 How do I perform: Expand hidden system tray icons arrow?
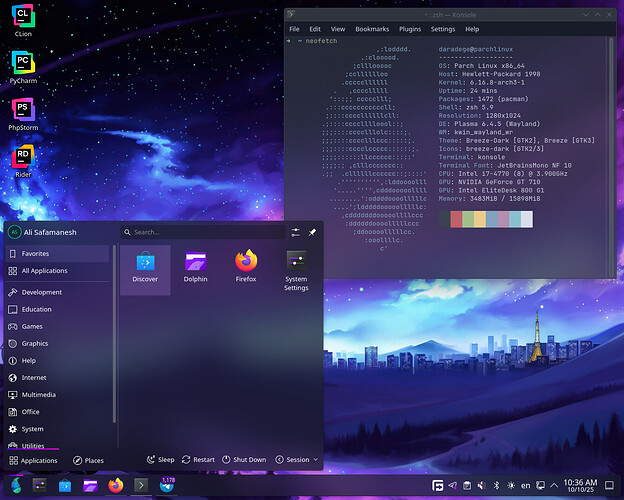556,485
